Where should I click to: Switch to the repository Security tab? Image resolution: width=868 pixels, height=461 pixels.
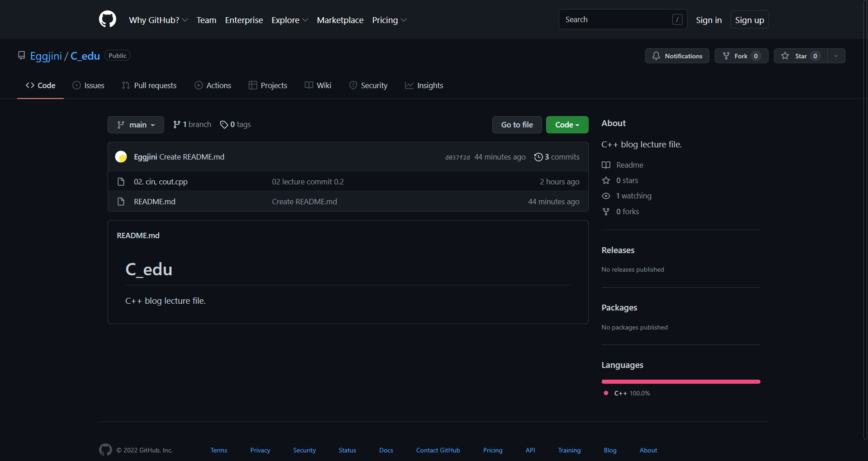coord(368,85)
